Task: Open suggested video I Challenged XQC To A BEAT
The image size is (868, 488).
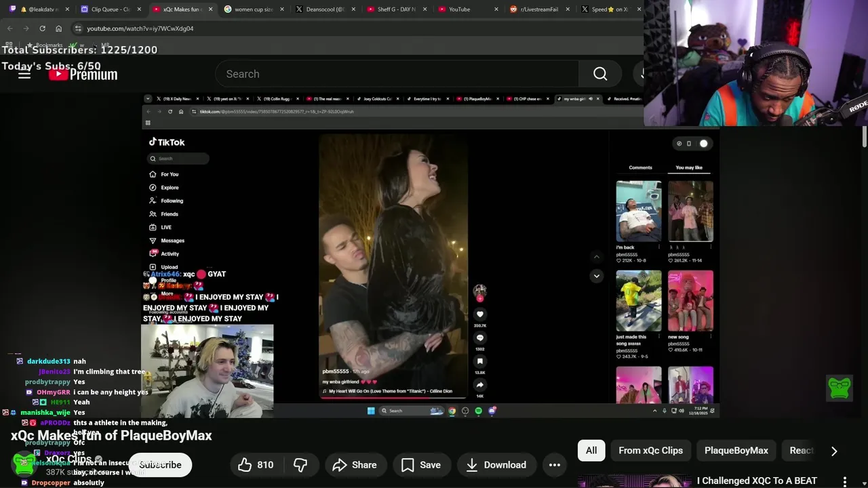Action: pyautogui.click(x=757, y=481)
